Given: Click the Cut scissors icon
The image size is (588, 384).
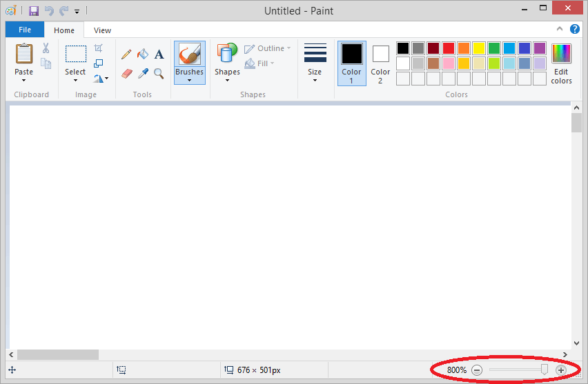Looking at the screenshot, I should click(x=46, y=48).
